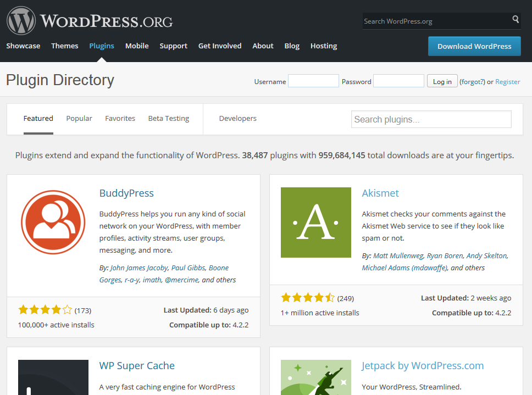View author Andy Skelton's profile

point(487,255)
